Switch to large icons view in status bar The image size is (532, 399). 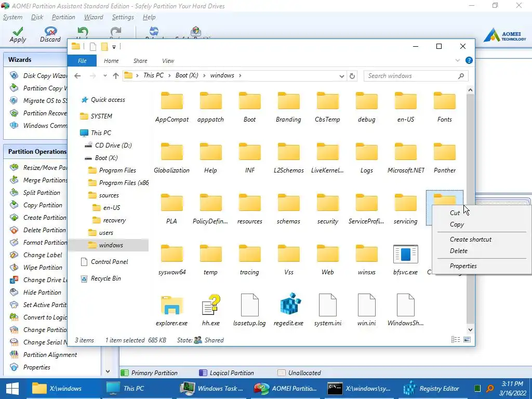tap(467, 340)
